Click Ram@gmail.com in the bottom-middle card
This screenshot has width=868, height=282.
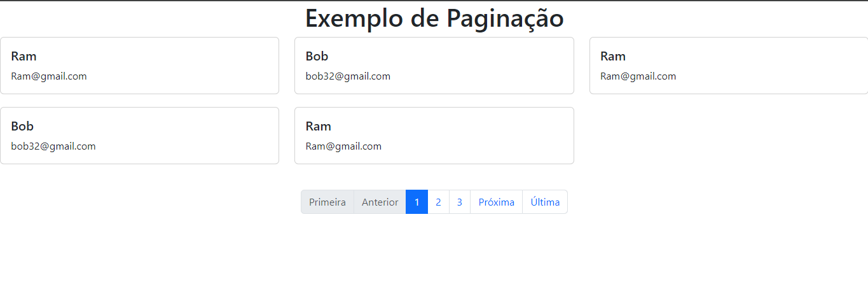click(x=343, y=146)
